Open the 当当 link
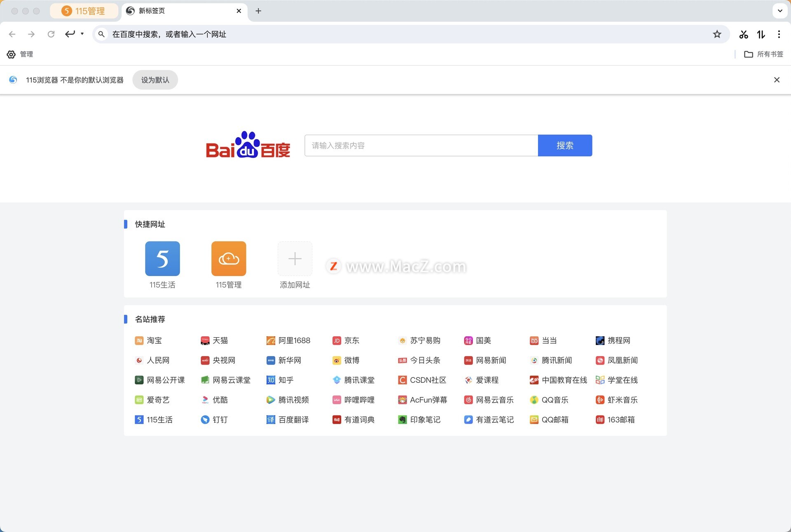 (x=543, y=340)
